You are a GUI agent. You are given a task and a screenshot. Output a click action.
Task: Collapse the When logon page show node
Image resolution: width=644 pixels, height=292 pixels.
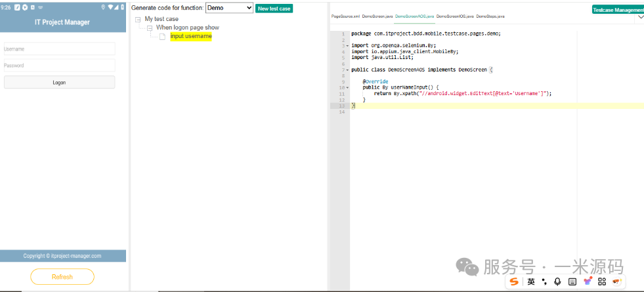click(150, 28)
